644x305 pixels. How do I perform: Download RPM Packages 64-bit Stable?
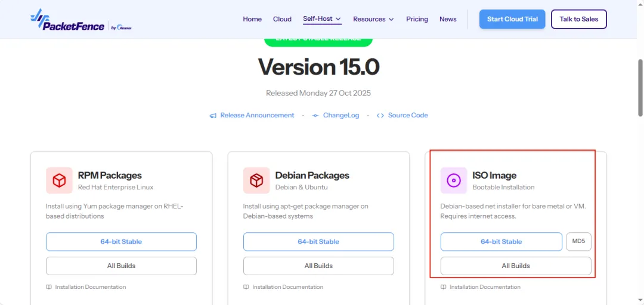(121, 242)
